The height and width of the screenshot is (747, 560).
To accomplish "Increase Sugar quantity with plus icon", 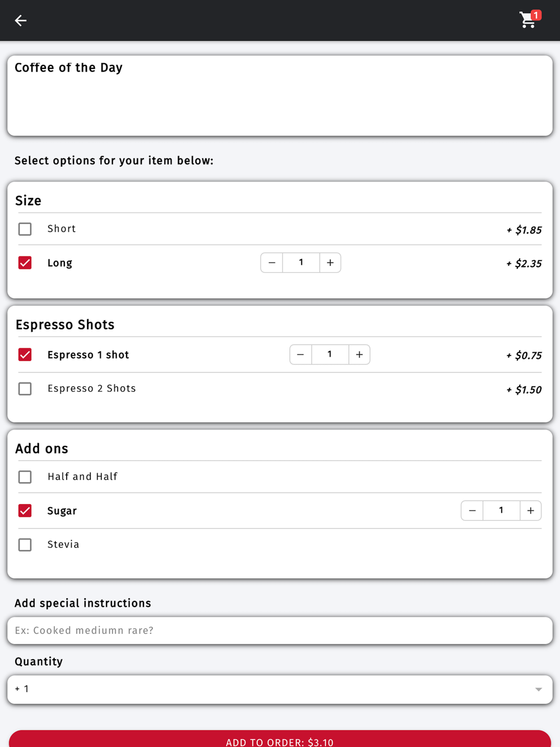I will pos(531,511).
